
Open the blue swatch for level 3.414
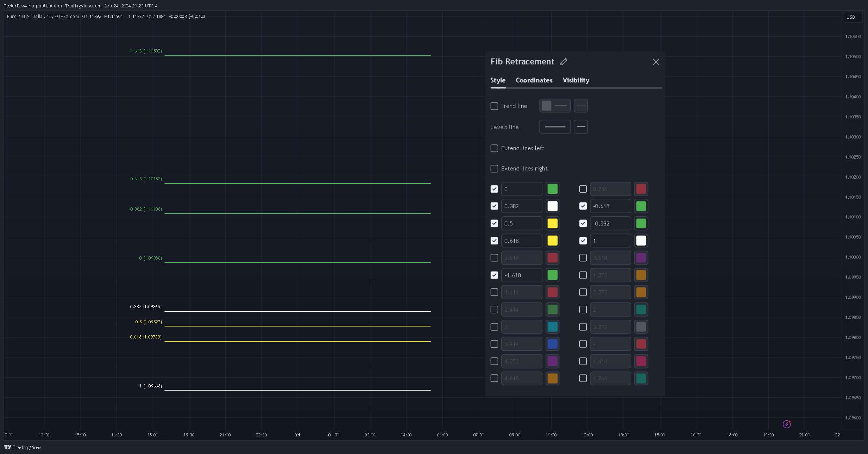[552, 344]
